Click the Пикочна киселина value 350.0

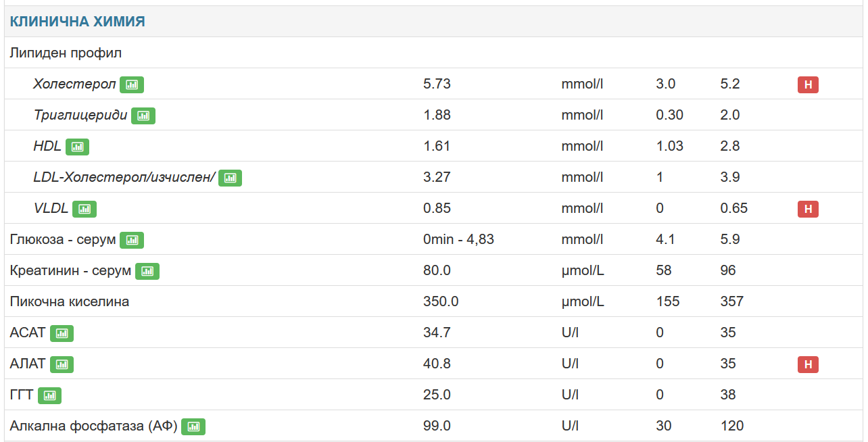pos(441,301)
